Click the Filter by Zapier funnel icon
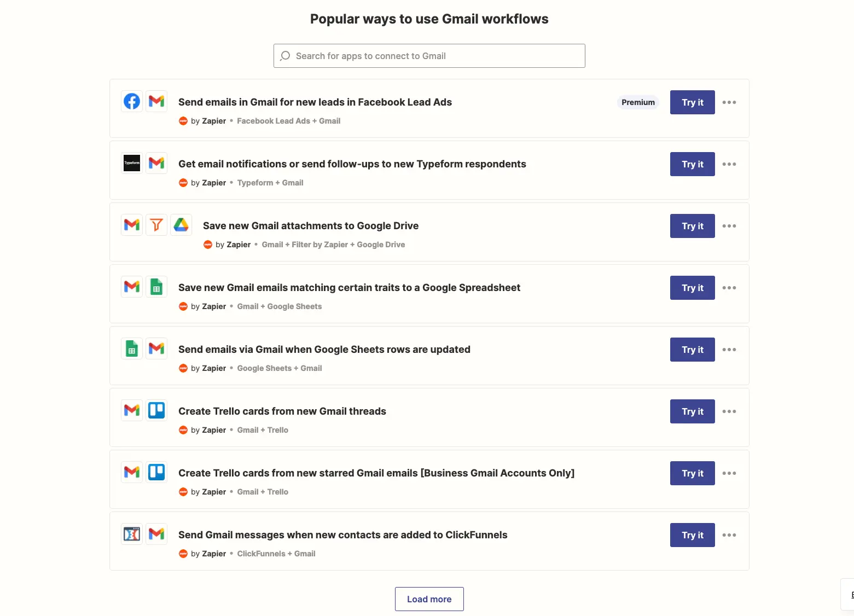854x616 pixels. pyautogui.click(x=156, y=225)
